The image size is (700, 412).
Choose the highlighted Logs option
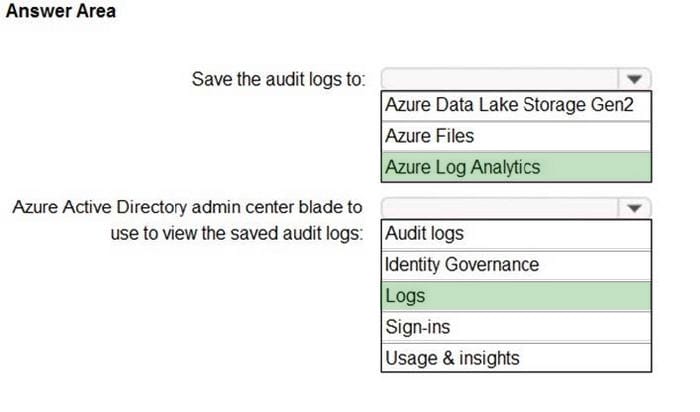click(x=516, y=296)
